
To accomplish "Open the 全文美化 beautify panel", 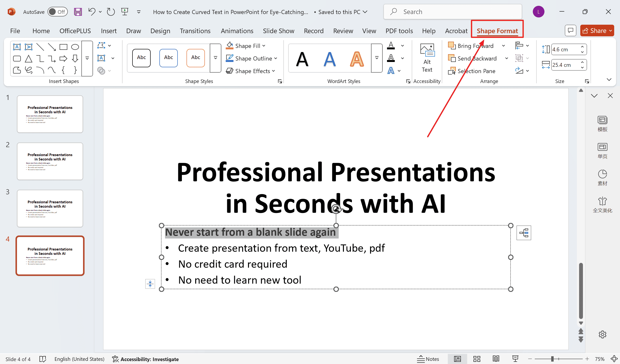I will [x=602, y=205].
